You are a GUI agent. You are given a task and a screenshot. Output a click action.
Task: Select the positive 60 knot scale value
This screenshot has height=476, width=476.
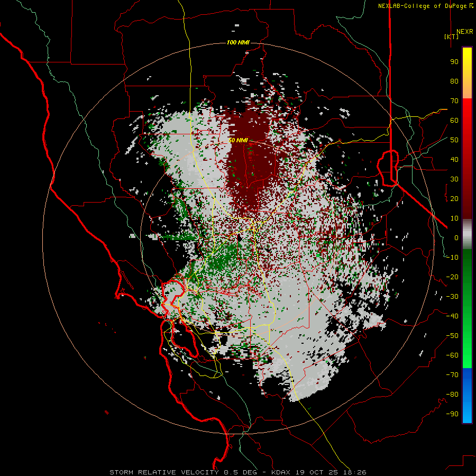point(454,120)
